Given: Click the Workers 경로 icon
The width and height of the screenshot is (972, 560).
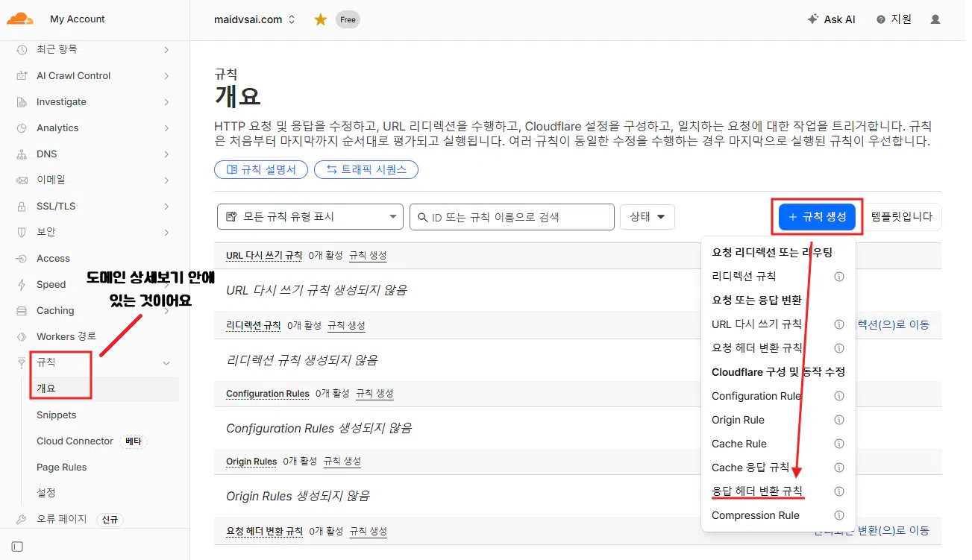Looking at the screenshot, I should [x=22, y=336].
